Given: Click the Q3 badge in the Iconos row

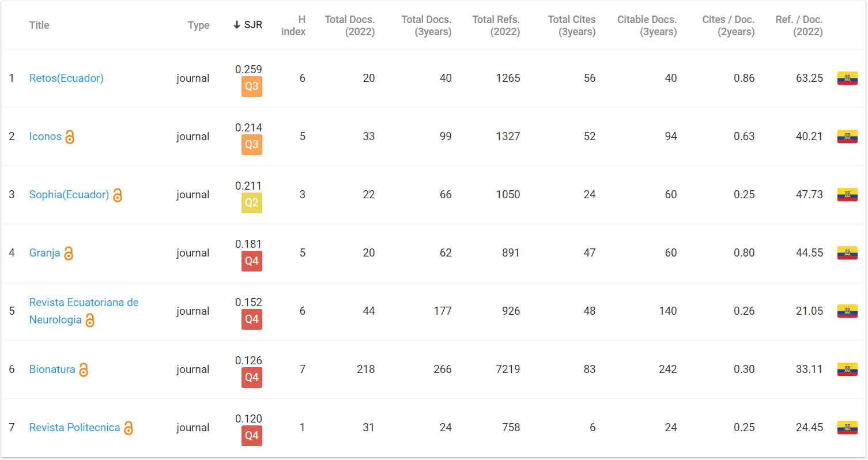Looking at the screenshot, I should tap(252, 145).
